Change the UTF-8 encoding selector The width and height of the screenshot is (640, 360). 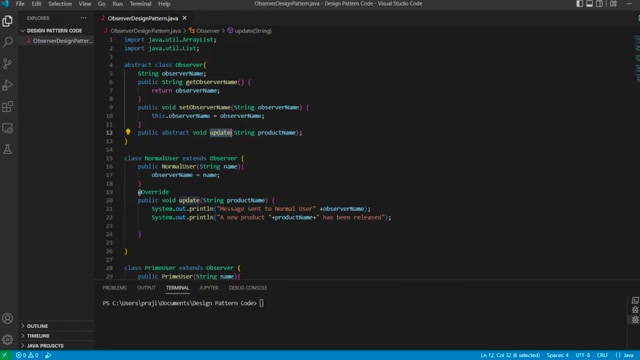582,355
